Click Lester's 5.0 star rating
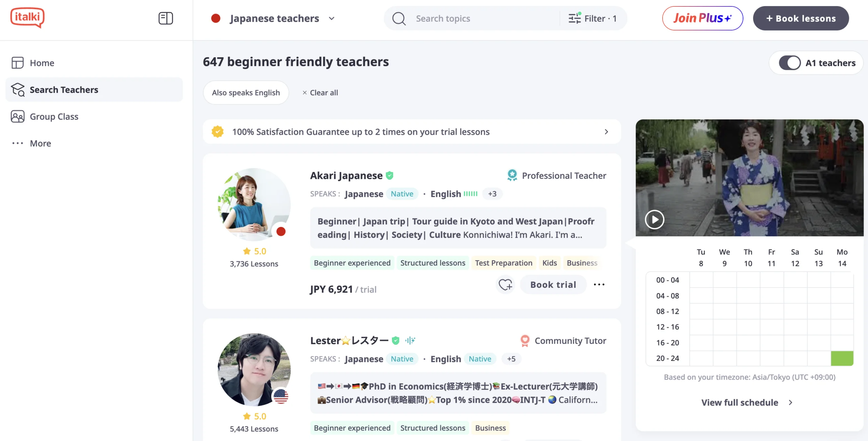 point(254,416)
